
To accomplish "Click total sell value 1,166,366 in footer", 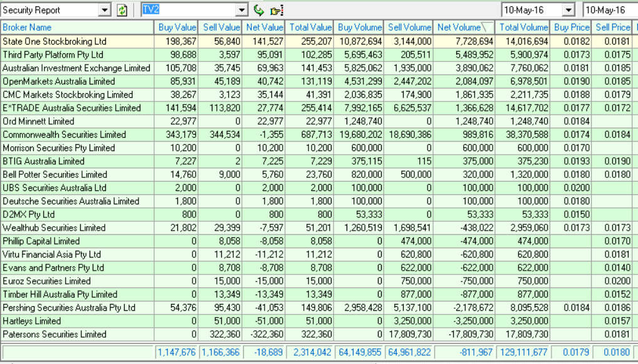I will click(x=221, y=352).
